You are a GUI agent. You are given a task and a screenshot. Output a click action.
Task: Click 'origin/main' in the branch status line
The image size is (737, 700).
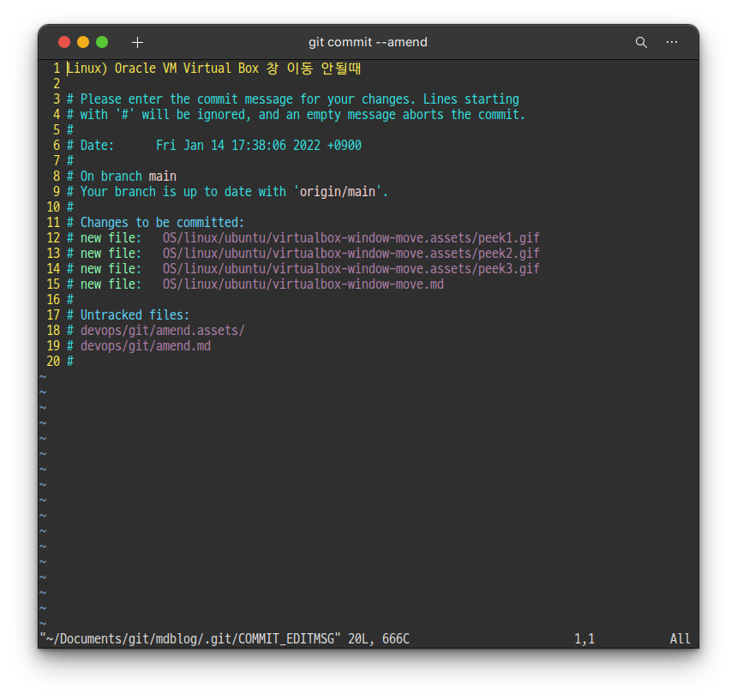[338, 192]
